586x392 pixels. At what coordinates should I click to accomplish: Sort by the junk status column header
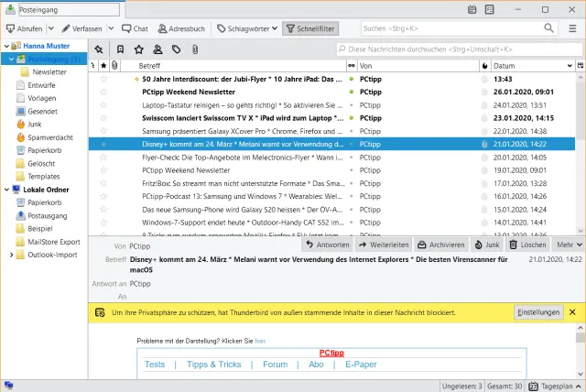click(484, 66)
